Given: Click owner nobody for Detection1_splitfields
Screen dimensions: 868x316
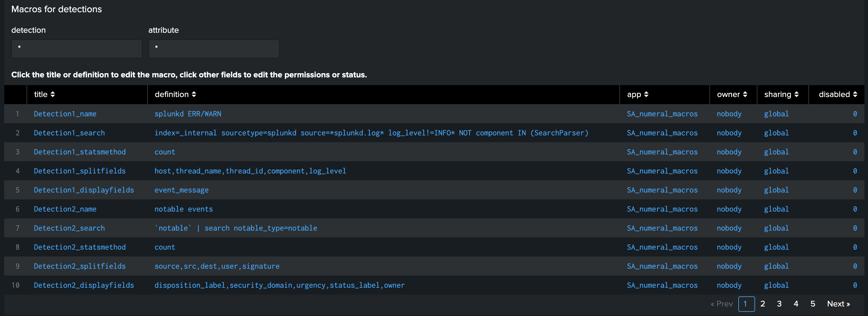Looking at the screenshot, I should click(x=729, y=171).
